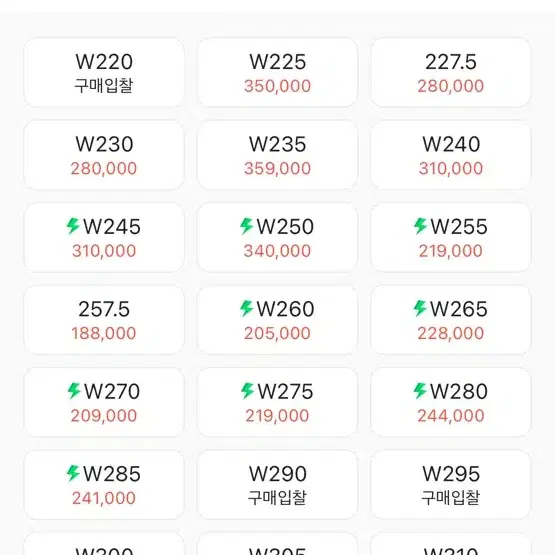Click the lightning bolt icon beside W250
This screenshot has width=555, height=555.
pos(246,226)
